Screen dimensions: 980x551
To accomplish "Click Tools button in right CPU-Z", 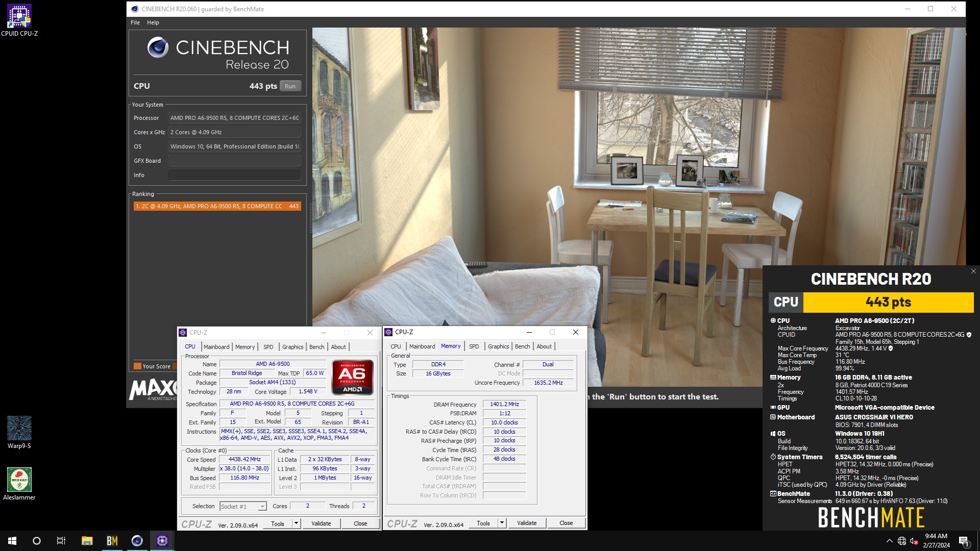I will click(483, 523).
